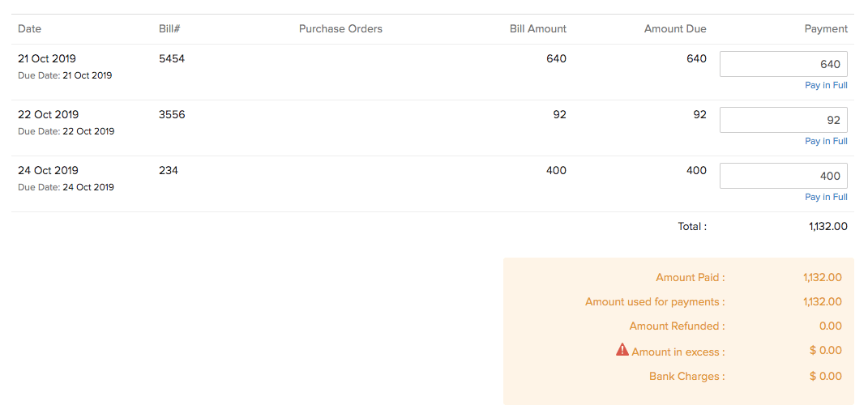The width and height of the screenshot is (868, 418).
Task: Click Pay in Full for bill 3556
Action: coord(826,141)
